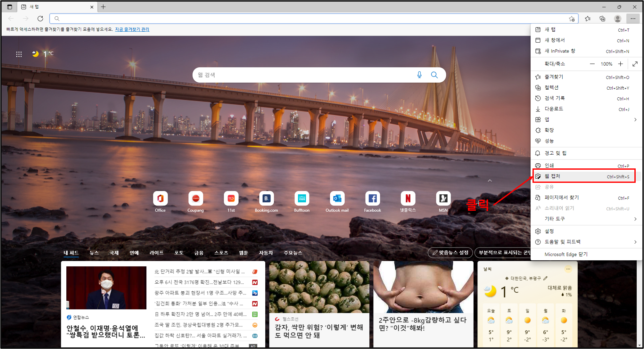644x349 pixels.
Task: Click the Facebook shortcut icon
Action: (372, 199)
